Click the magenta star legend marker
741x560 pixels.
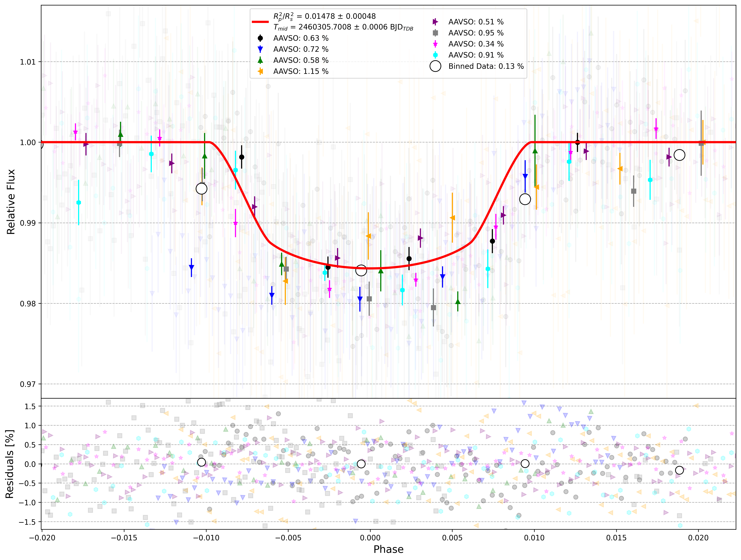coord(436,44)
